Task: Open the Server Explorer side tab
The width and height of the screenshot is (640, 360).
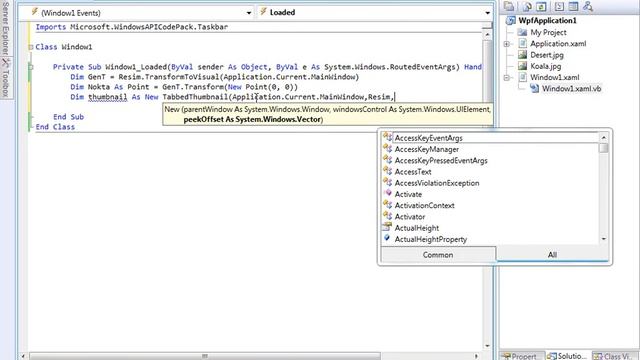Action: point(6,28)
